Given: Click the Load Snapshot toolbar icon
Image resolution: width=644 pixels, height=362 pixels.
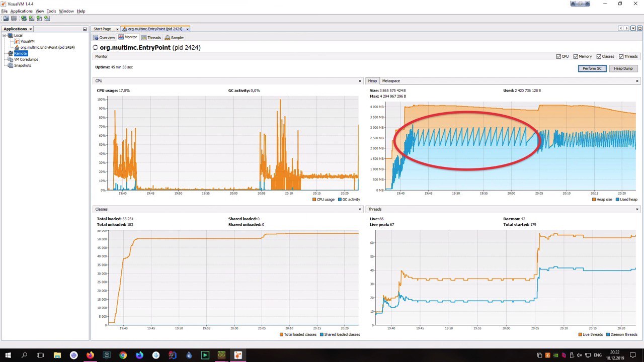Looking at the screenshot, I should point(6,18).
